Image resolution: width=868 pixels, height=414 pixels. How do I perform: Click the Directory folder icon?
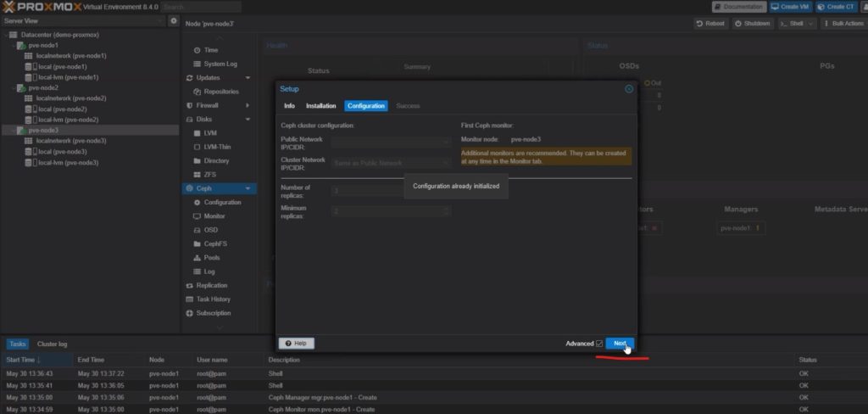point(197,161)
